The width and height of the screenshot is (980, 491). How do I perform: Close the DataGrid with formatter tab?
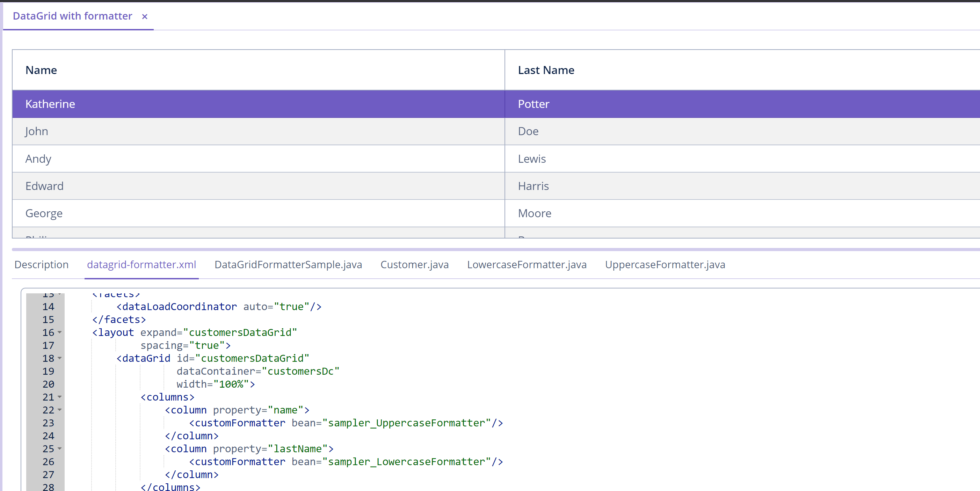[x=145, y=16]
